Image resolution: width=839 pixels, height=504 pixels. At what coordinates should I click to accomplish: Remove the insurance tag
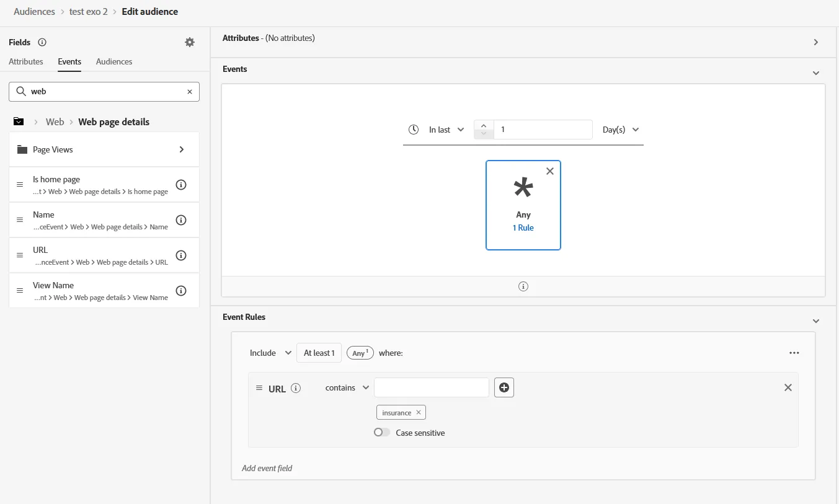click(419, 412)
